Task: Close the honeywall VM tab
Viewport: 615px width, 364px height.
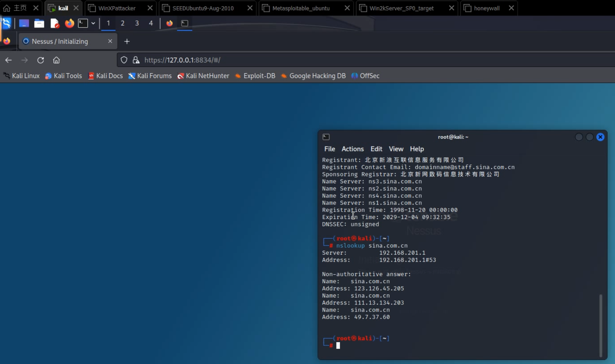Action: tap(511, 8)
